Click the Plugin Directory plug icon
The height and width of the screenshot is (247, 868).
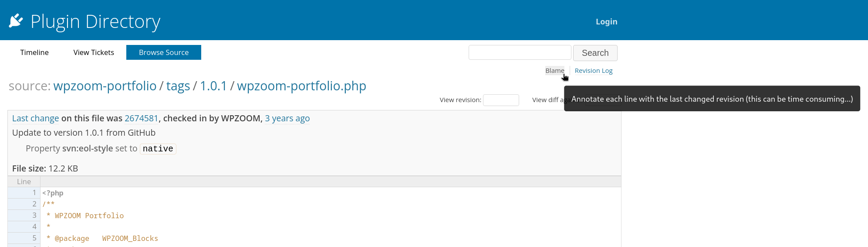click(16, 21)
